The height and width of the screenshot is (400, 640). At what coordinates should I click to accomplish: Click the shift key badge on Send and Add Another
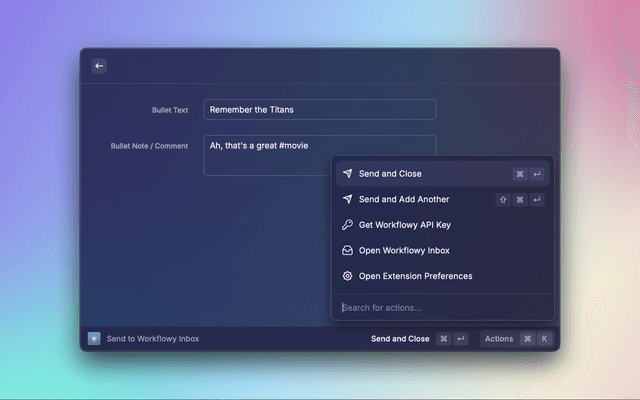[x=503, y=199]
